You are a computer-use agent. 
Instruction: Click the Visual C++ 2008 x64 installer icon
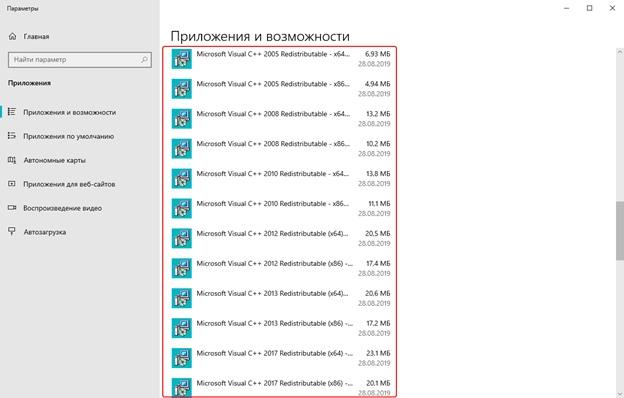click(x=181, y=119)
